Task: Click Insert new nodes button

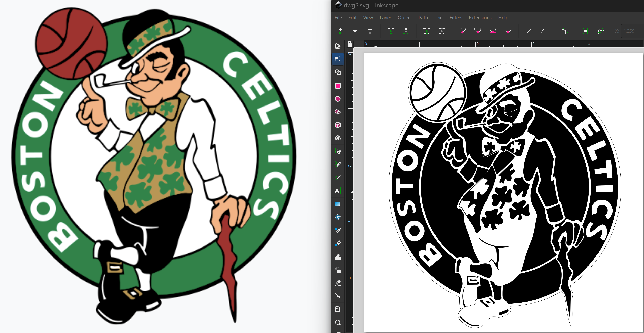Action: pyautogui.click(x=340, y=31)
